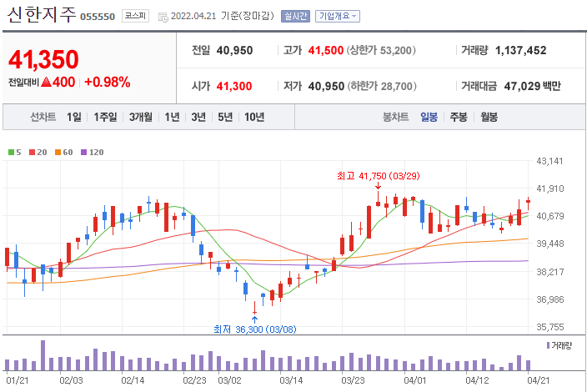Click the 고가 value 41,500
The width and height of the screenshot is (587, 392).
point(326,50)
